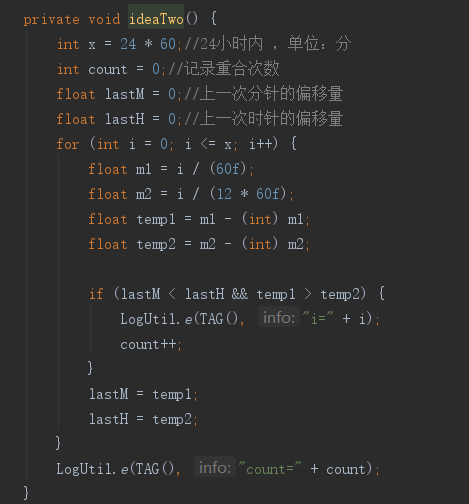Click the "count=" string literal
Image resolution: width=469 pixels, height=504 pixels.
270,469
